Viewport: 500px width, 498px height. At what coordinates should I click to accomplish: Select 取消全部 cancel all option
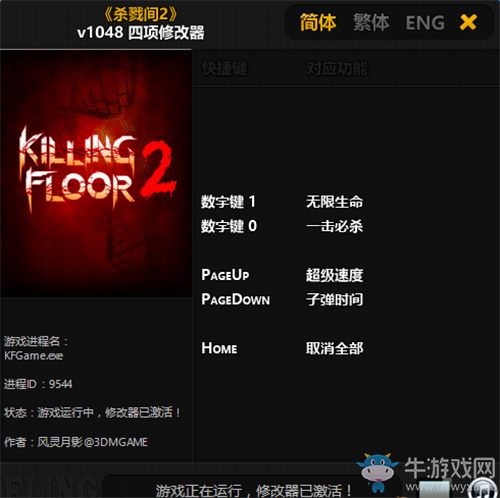[334, 348]
